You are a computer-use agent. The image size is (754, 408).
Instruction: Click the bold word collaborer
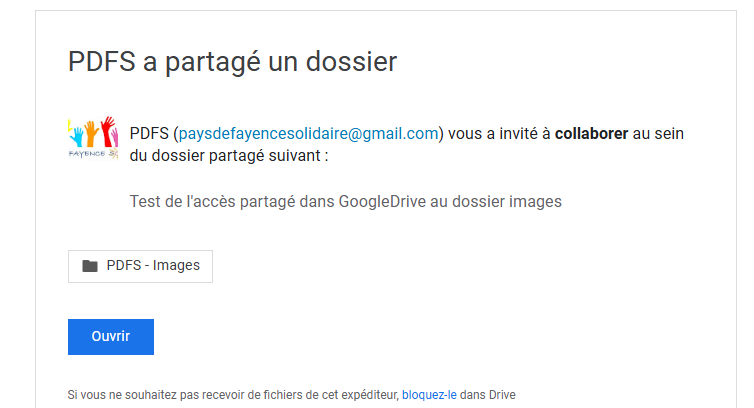pos(592,134)
